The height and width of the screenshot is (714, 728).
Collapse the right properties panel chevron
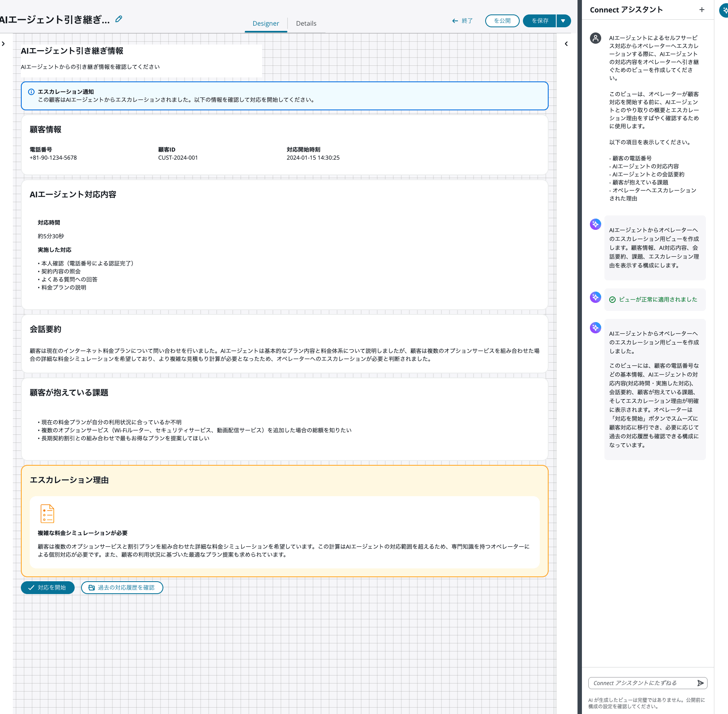click(566, 44)
